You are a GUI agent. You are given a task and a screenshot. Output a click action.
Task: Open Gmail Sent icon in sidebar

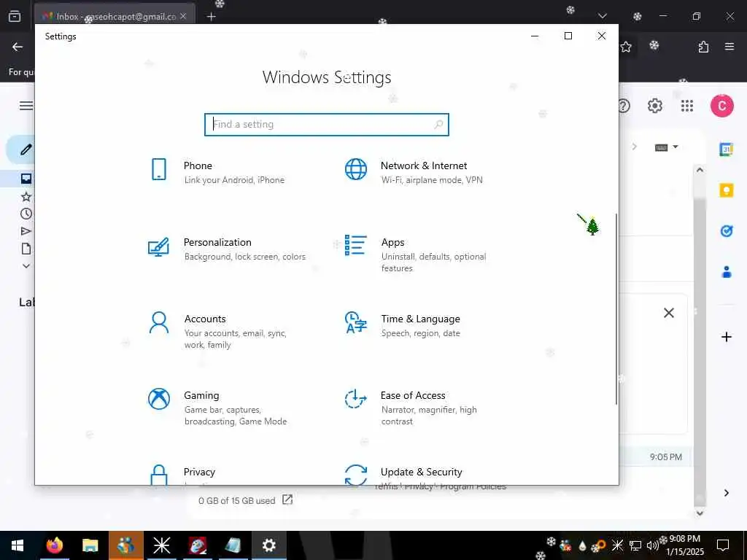(x=26, y=231)
